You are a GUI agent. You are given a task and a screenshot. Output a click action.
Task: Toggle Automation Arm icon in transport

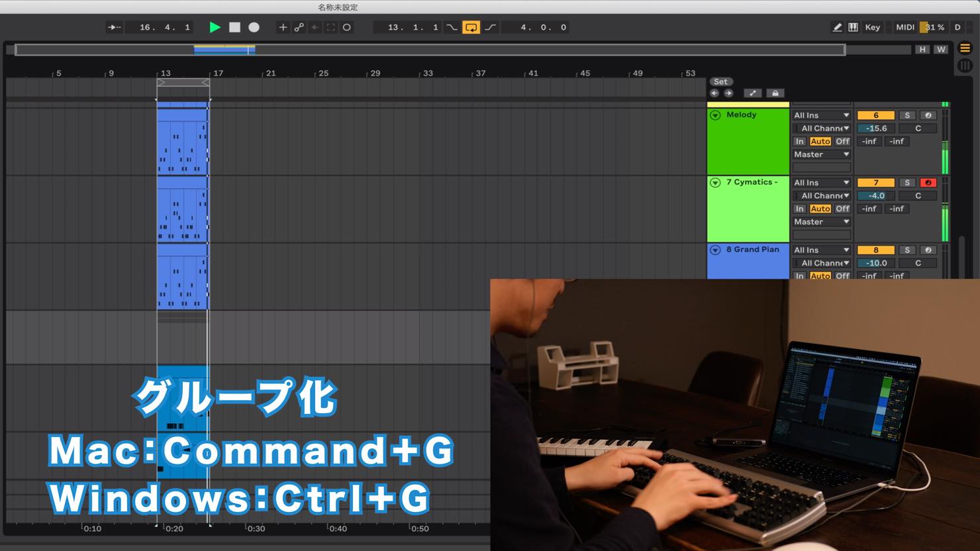pos(299,27)
